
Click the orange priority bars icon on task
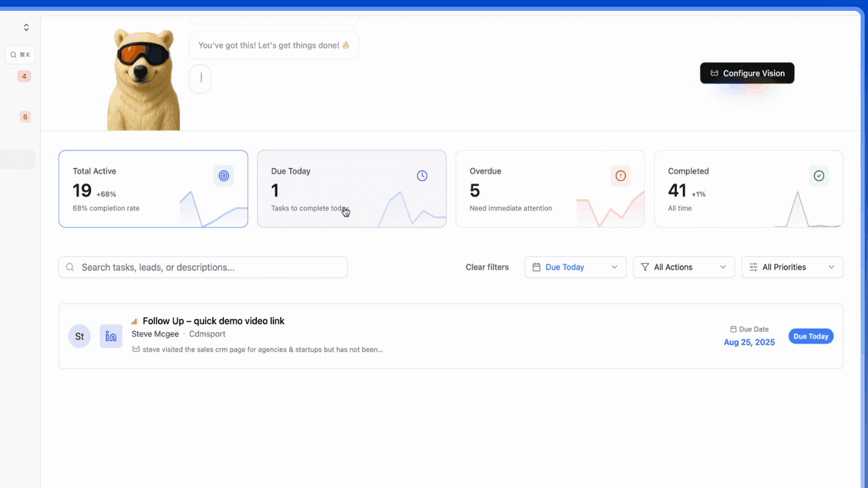(134, 321)
